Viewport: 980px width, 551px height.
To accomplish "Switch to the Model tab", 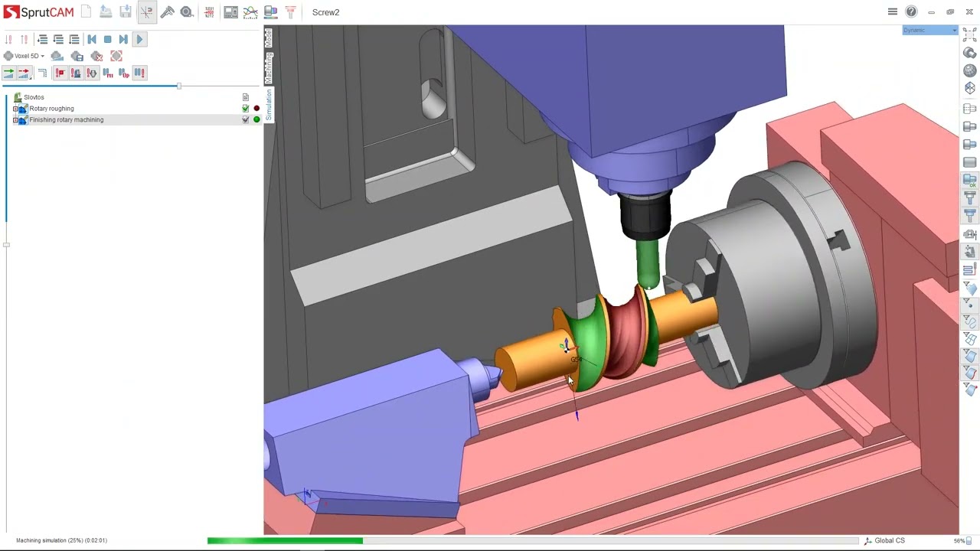I will point(269,37).
